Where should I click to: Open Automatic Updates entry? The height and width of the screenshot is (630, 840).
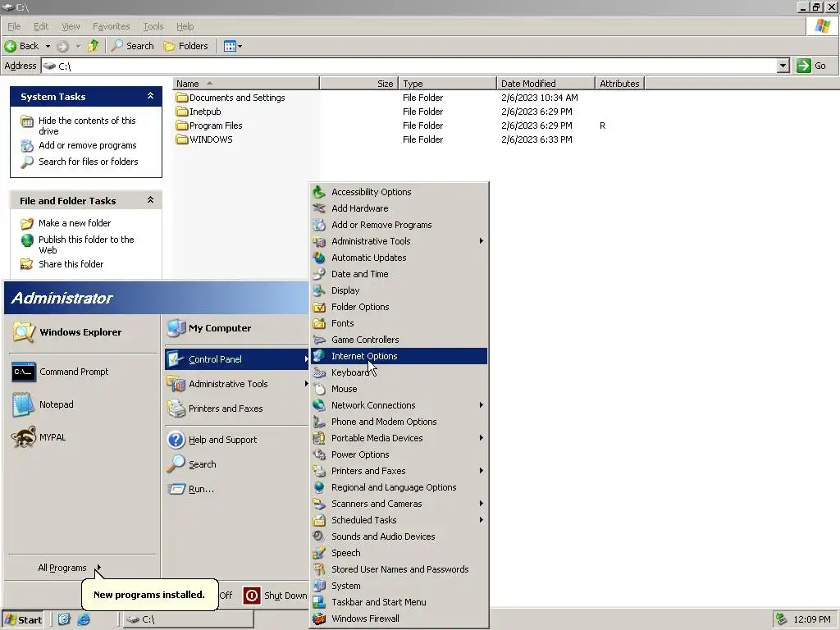(399, 258)
